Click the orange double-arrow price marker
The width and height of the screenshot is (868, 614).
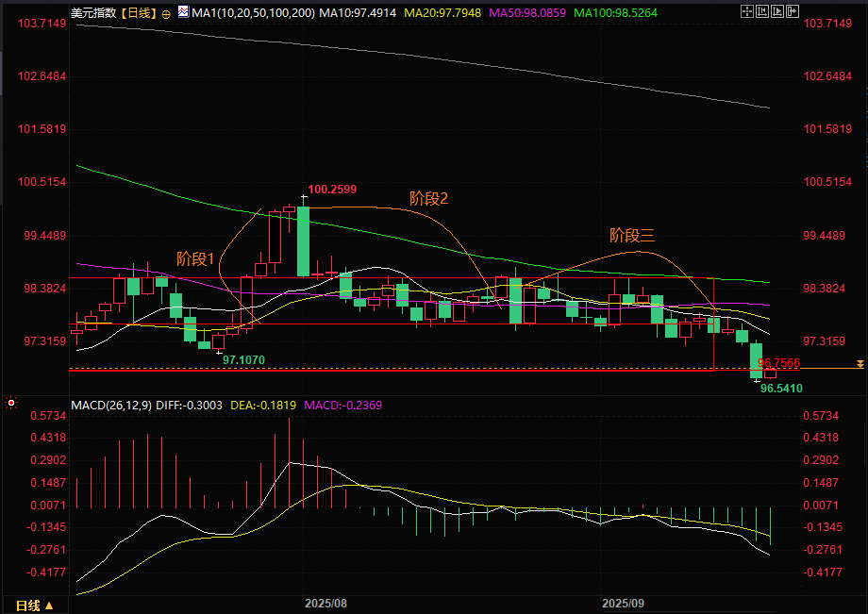[860, 364]
